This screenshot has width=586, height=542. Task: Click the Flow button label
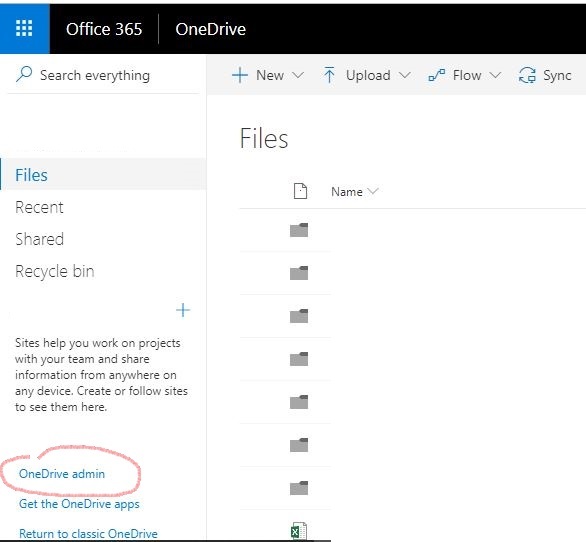pos(467,75)
